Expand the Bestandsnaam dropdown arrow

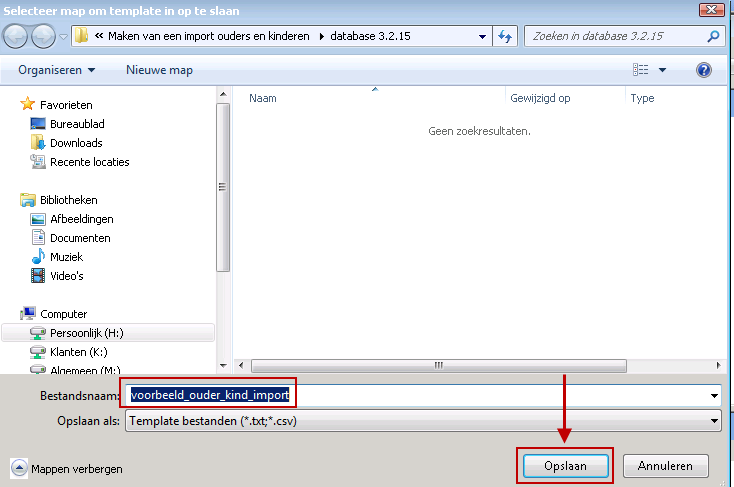tap(714, 395)
